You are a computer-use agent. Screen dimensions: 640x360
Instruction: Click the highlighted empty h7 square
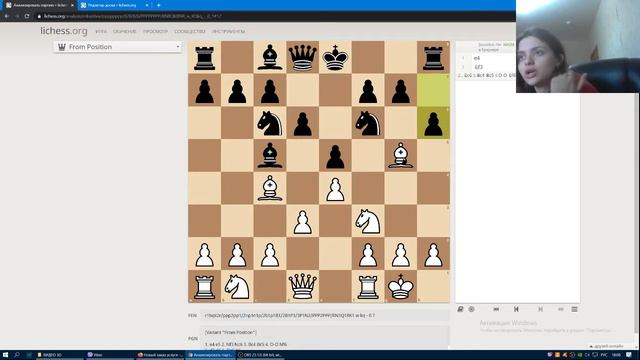pyautogui.click(x=433, y=90)
